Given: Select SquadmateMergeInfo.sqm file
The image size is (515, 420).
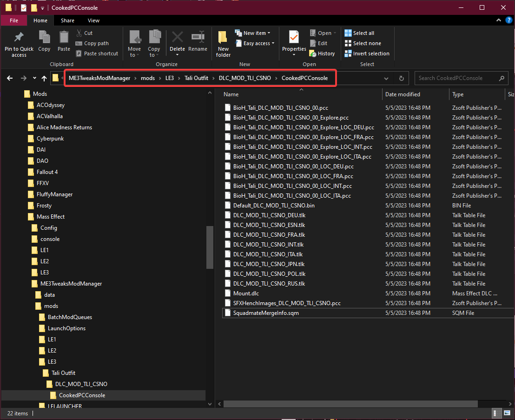Looking at the screenshot, I should click(x=266, y=313).
